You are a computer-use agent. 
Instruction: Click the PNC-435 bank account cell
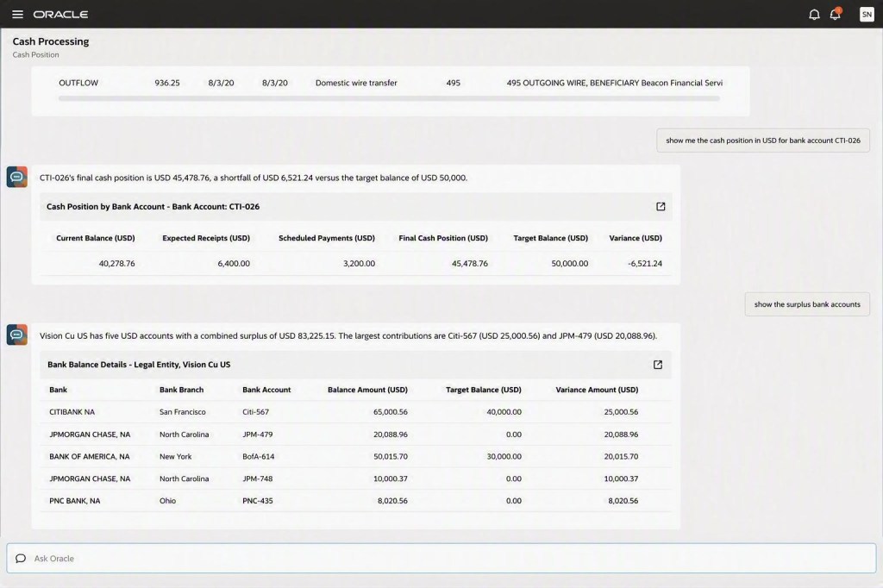tap(257, 501)
